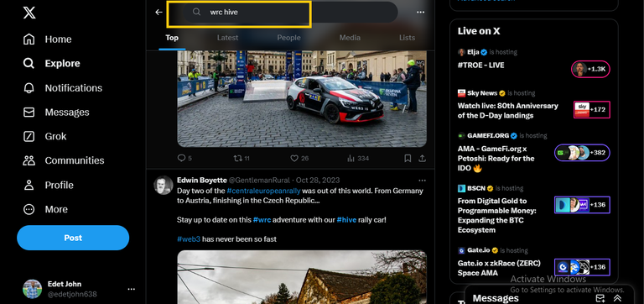Switch to the People tab
This screenshot has width=644, height=304.
pyautogui.click(x=288, y=38)
